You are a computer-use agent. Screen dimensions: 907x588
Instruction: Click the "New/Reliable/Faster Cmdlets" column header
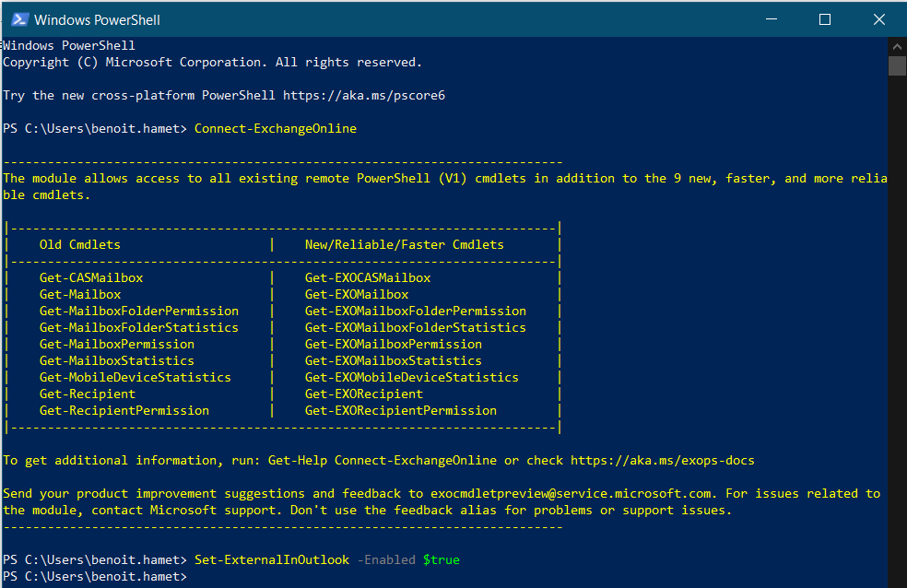(404, 245)
